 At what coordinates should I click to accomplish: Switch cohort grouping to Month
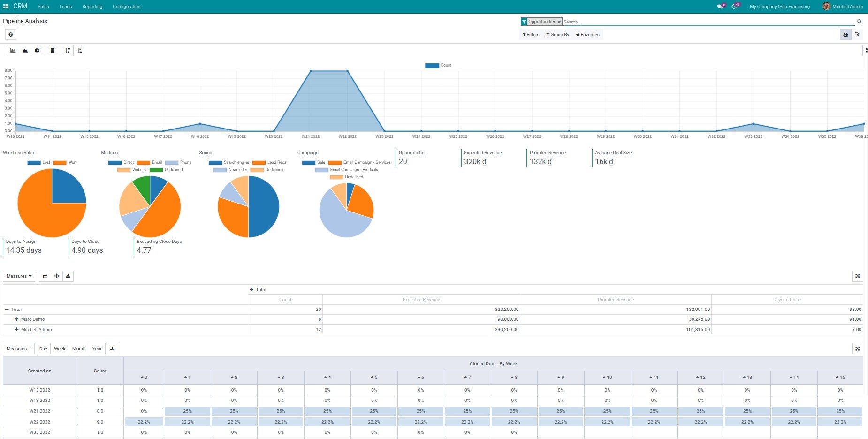pyautogui.click(x=78, y=348)
